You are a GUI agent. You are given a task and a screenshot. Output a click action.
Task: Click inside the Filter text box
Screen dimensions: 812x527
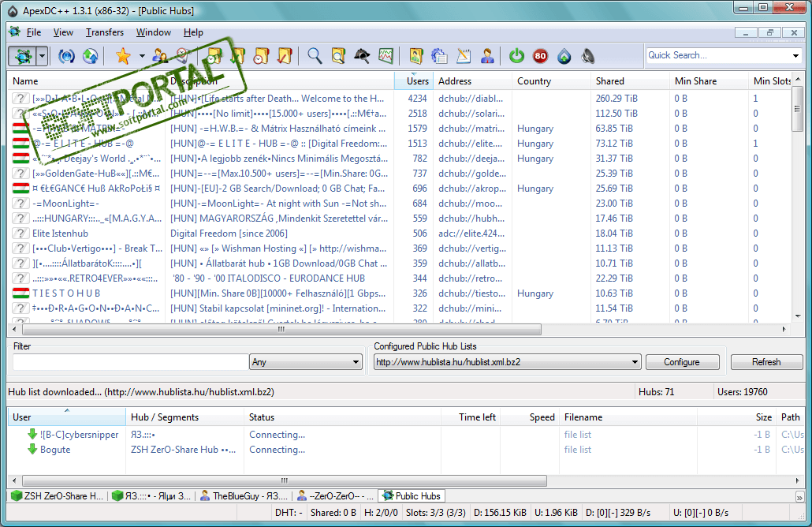click(x=129, y=362)
